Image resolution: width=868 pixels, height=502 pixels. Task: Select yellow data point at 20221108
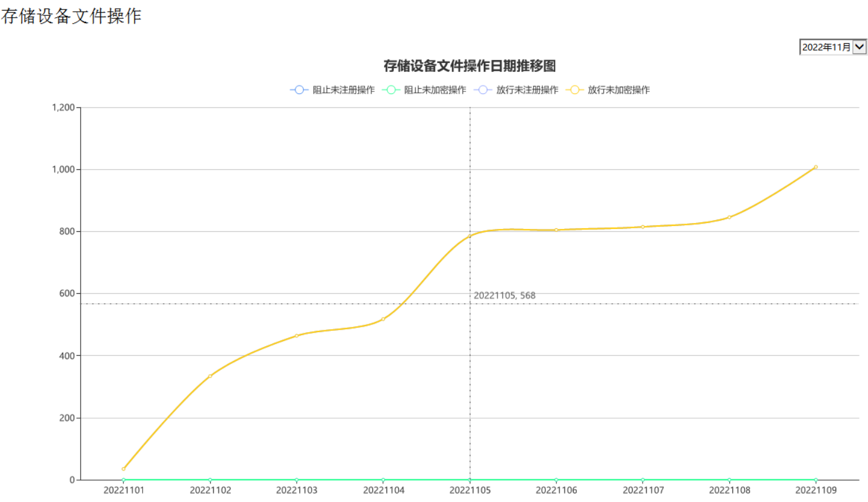tap(729, 217)
